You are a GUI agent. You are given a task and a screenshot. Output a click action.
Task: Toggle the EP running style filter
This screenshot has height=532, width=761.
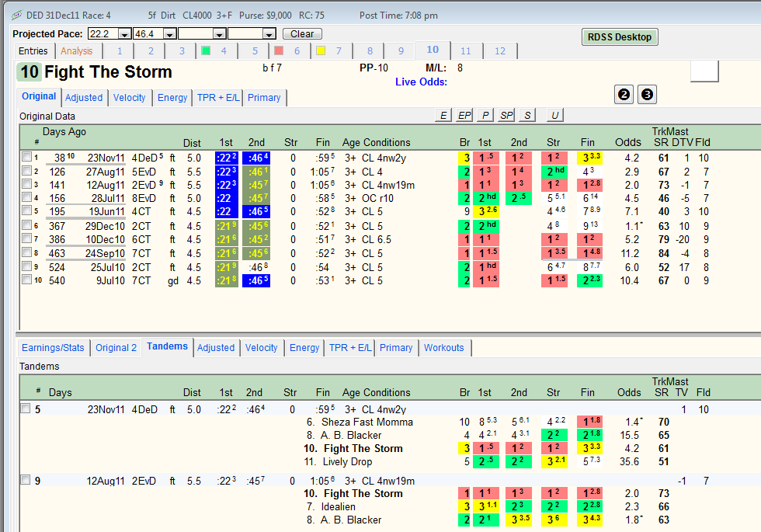click(x=464, y=115)
